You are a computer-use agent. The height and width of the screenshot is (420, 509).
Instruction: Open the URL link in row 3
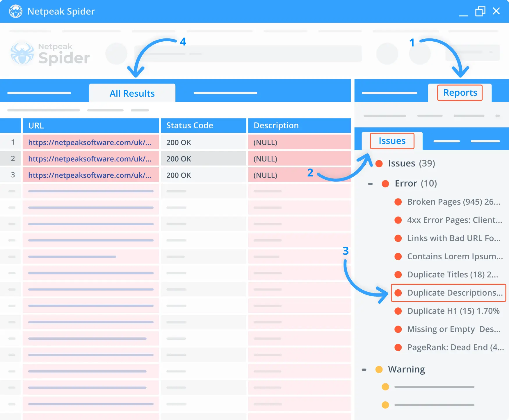click(90, 175)
